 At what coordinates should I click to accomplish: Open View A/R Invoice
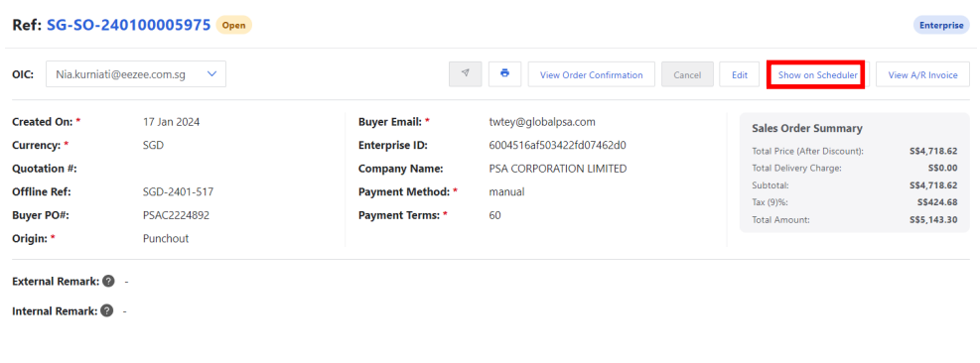(922, 74)
